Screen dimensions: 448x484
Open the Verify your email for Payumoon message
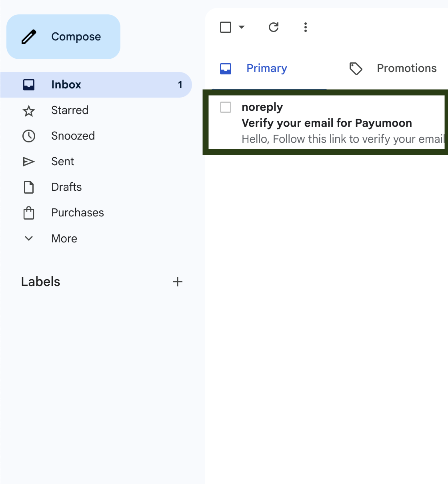[326, 123]
